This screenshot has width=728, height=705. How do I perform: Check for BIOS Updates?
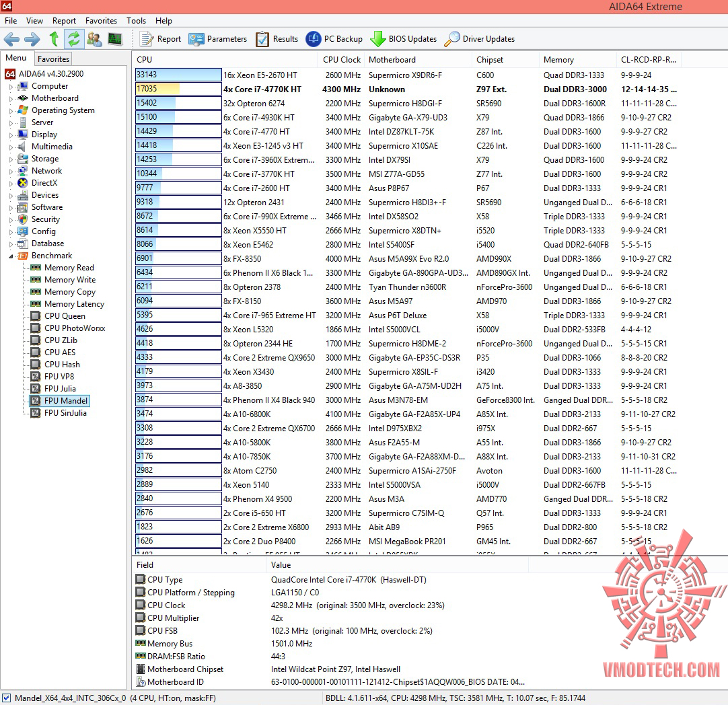coord(403,39)
